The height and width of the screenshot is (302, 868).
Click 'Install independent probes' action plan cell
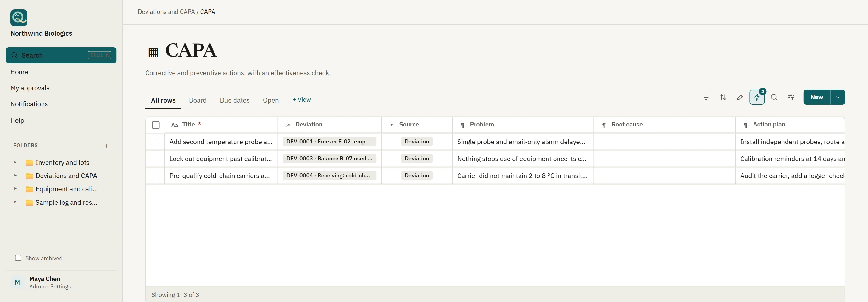click(790, 142)
